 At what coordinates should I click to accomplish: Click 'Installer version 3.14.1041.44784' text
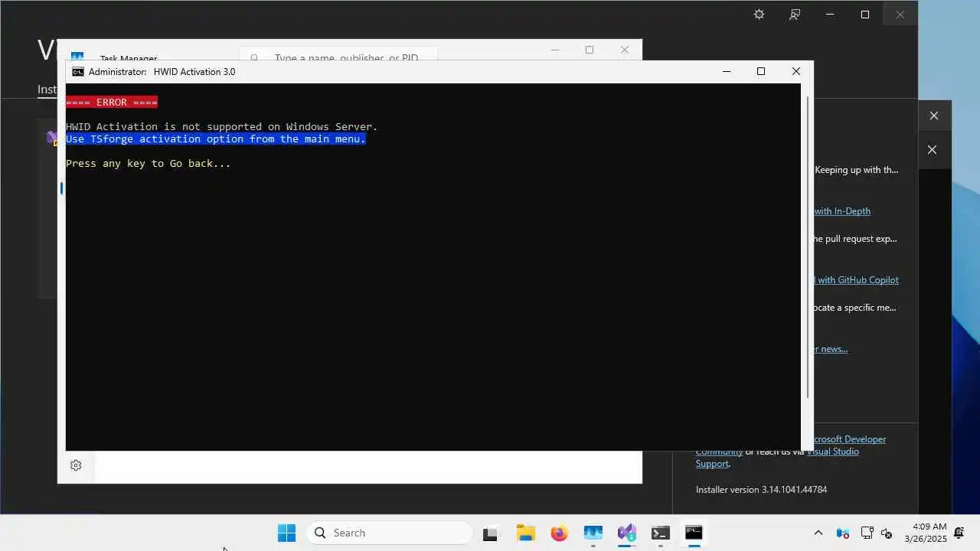[x=761, y=490]
